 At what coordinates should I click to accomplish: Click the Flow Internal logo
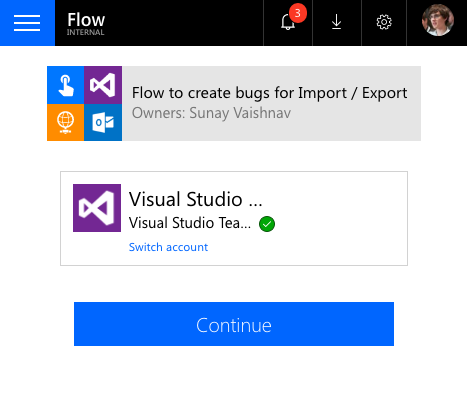click(86, 23)
